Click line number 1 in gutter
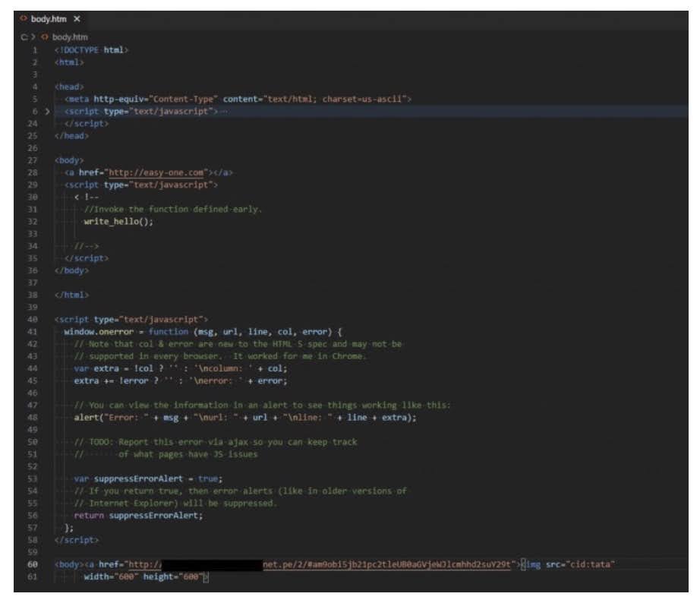The height and width of the screenshot is (603, 700). pos(35,50)
